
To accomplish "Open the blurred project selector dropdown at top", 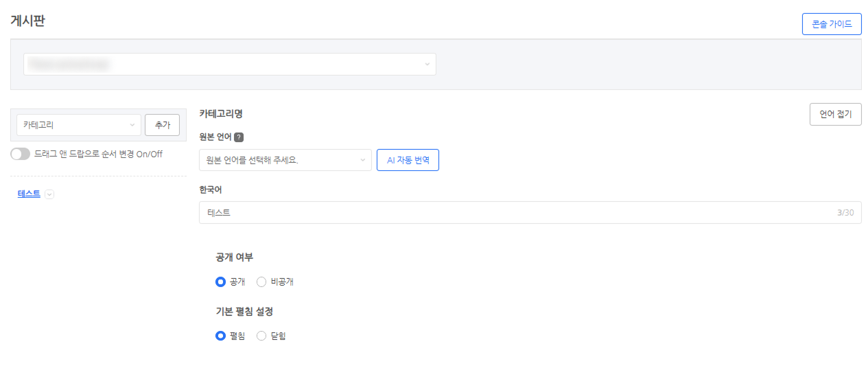I will [x=230, y=65].
